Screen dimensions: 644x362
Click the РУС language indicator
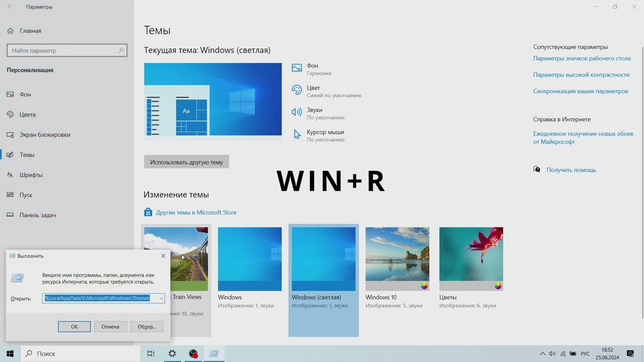coord(585,354)
